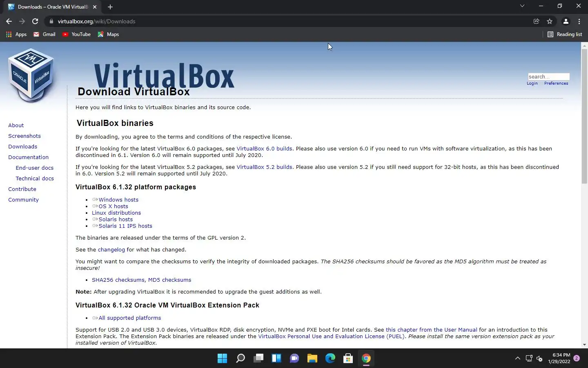Click the browser Forward arrow
The image size is (588, 368).
(x=22, y=21)
